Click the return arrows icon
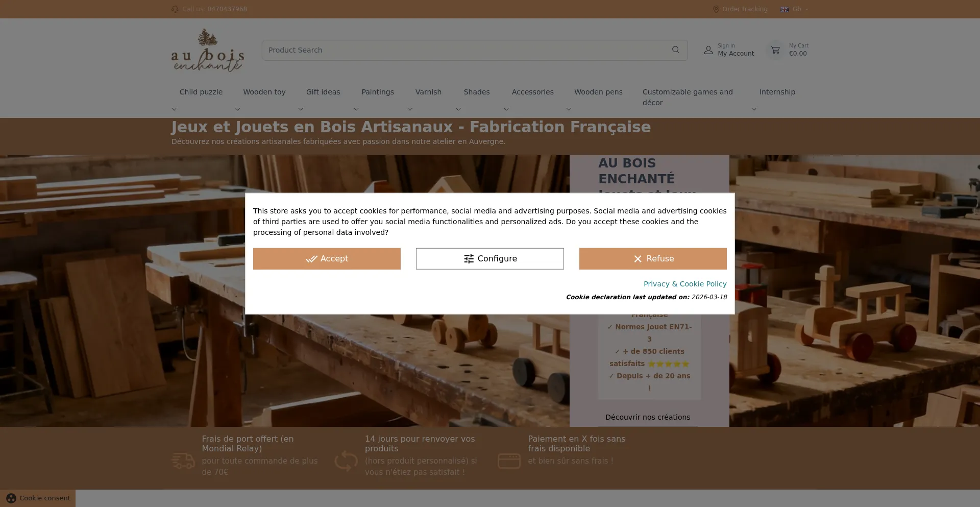980x507 pixels. [x=346, y=461]
